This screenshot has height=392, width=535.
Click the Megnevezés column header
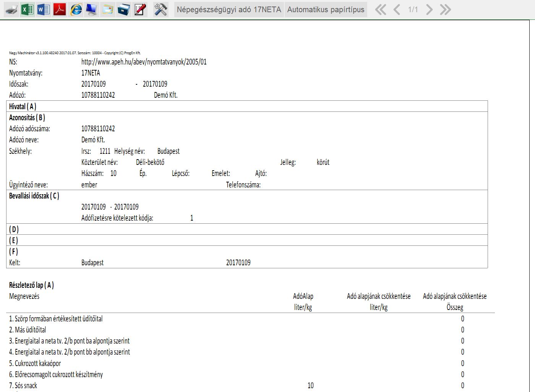pos(24,296)
